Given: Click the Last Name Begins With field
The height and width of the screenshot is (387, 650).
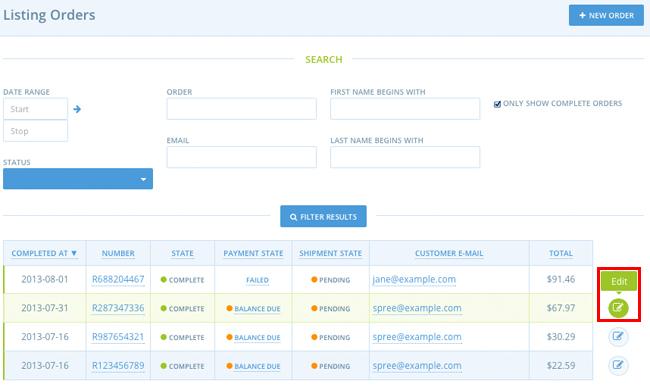Looking at the screenshot, I should pos(405,157).
